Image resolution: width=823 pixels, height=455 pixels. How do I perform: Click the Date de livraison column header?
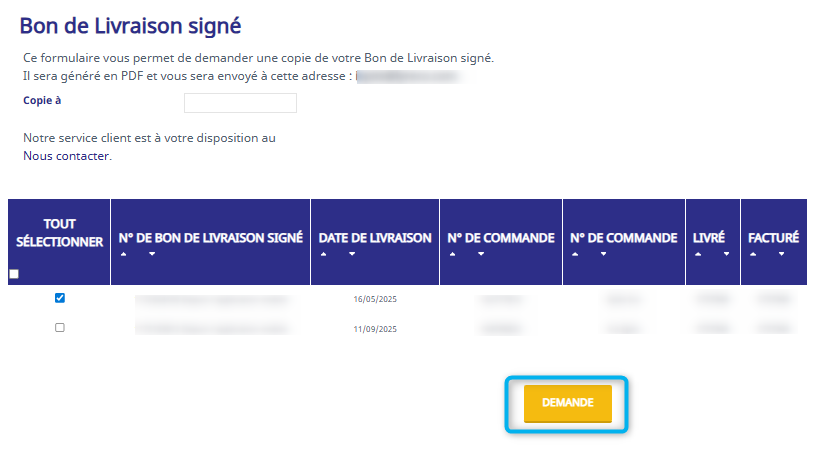(375, 238)
